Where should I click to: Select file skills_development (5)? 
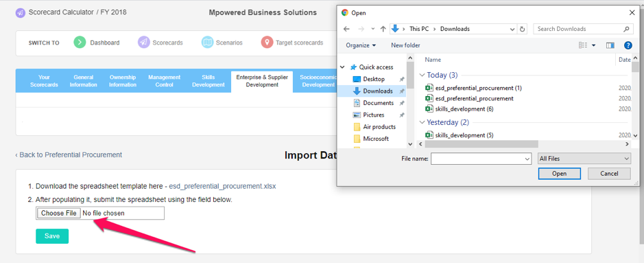tap(464, 135)
